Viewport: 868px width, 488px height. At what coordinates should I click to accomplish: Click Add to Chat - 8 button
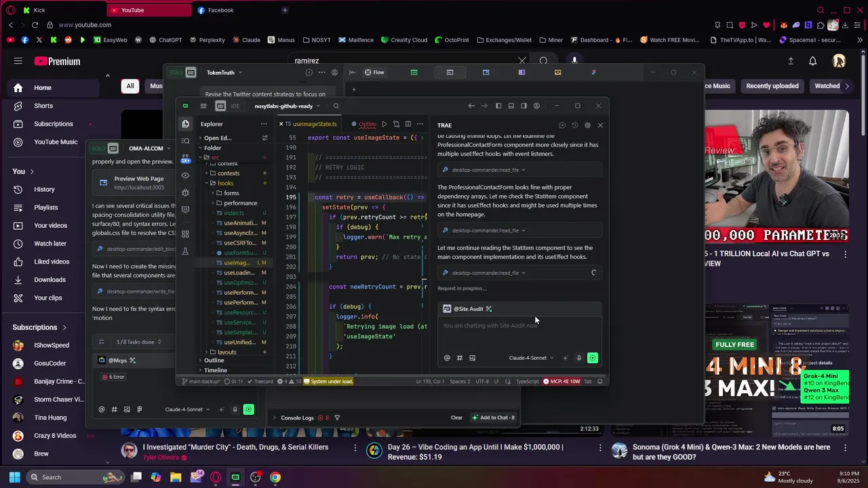pyautogui.click(x=494, y=418)
